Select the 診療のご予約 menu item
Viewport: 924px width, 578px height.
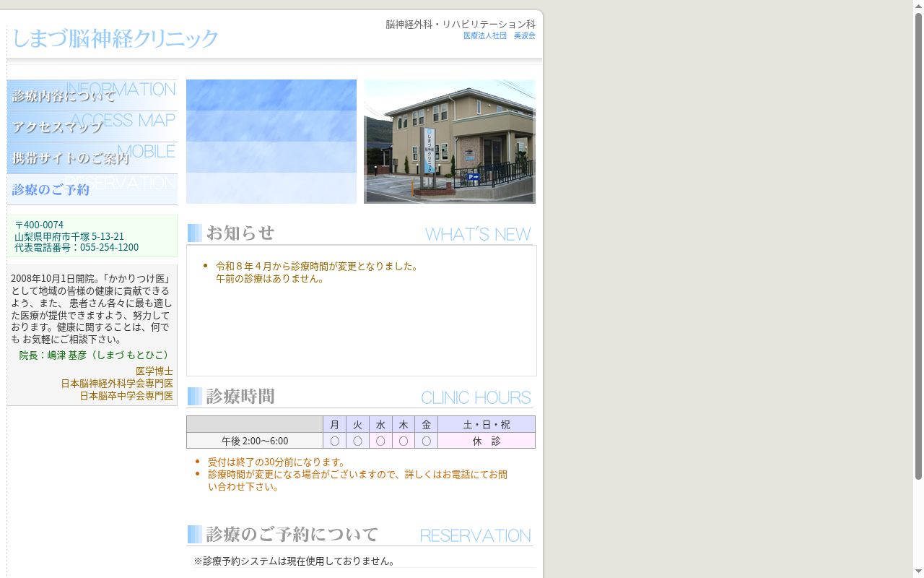[x=92, y=189]
